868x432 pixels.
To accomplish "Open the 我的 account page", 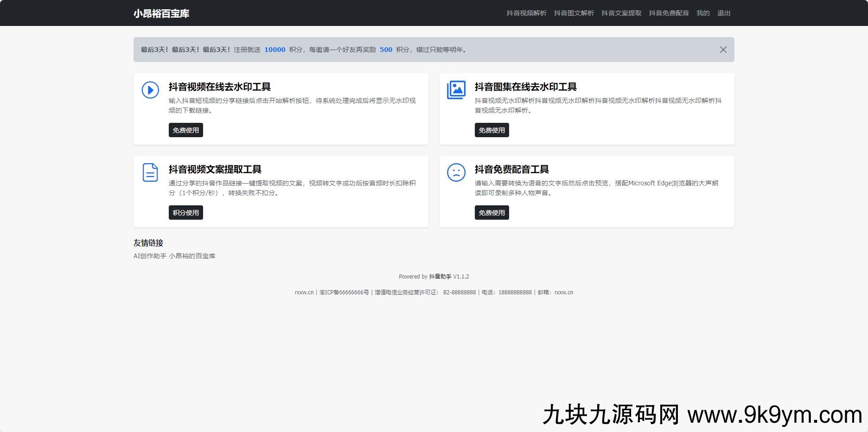I will pyautogui.click(x=703, y=13).
